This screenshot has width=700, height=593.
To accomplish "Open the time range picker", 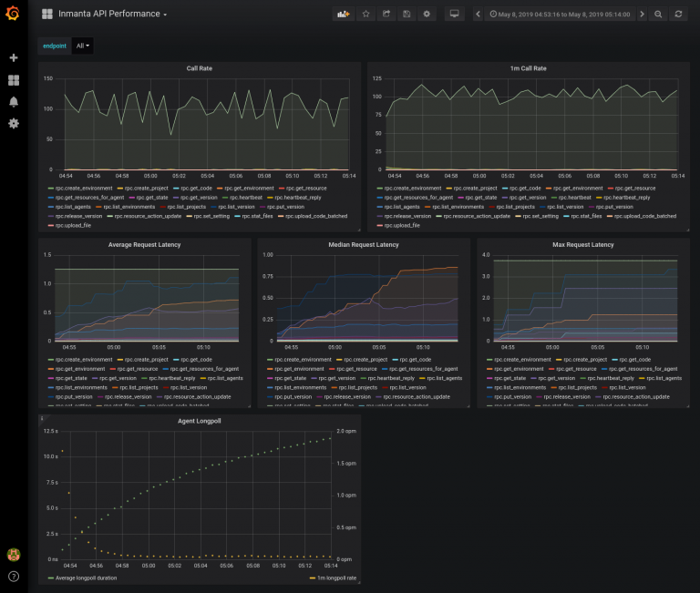I will coord(560,15).
